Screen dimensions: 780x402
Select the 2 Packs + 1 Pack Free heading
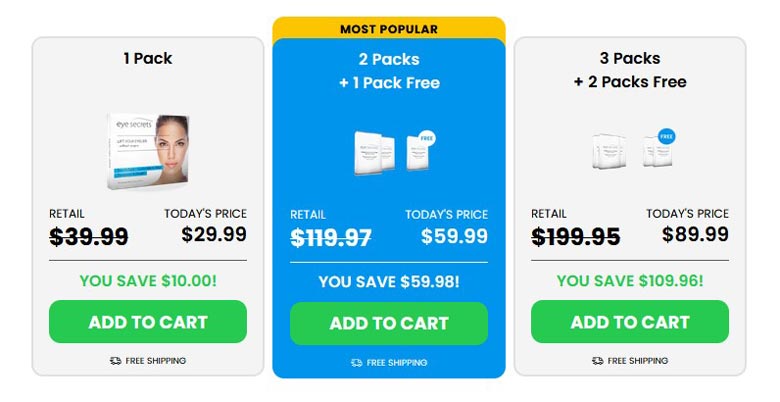click(389, 71)
